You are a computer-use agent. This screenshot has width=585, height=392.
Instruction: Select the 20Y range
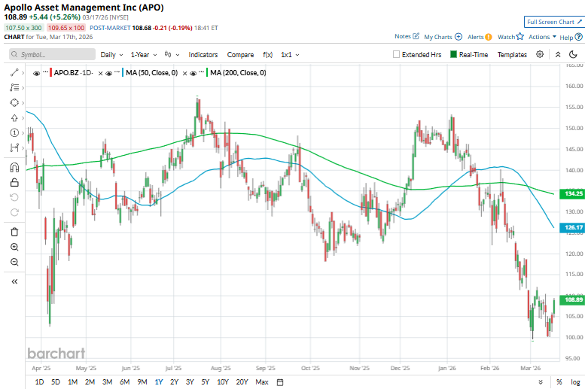[x=242, y=382]
